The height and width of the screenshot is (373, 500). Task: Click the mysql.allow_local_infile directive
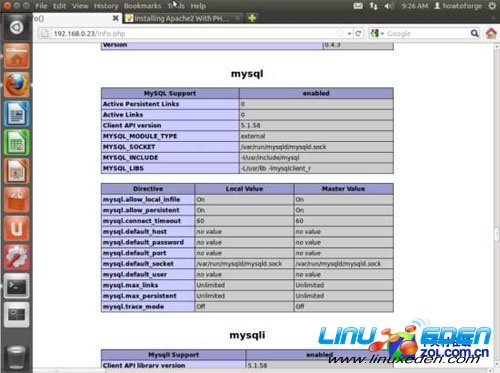(148, 199)
